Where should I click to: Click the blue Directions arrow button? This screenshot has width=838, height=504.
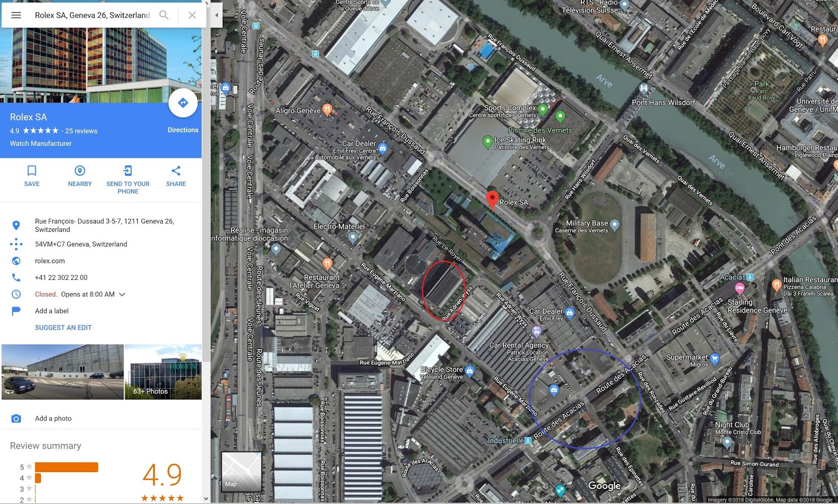click(183, 103)
